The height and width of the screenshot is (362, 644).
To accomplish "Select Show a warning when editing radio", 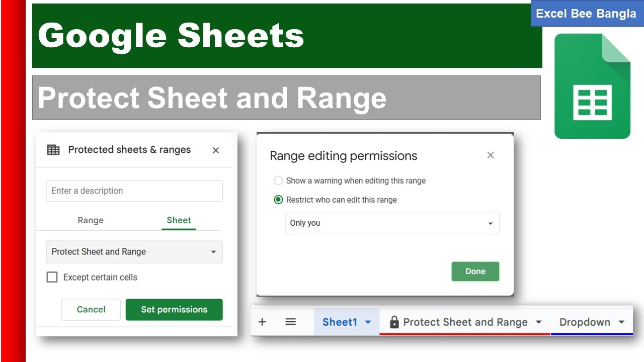I will coord(278,180).
